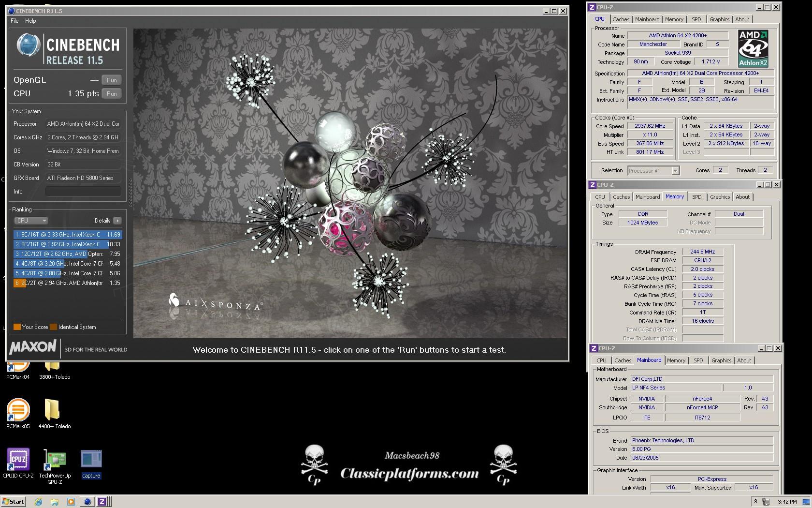Viewport: 812px width, 508px height.
Task: Open the PCMark05 desktop shortcut
Action: click(18, 414)
